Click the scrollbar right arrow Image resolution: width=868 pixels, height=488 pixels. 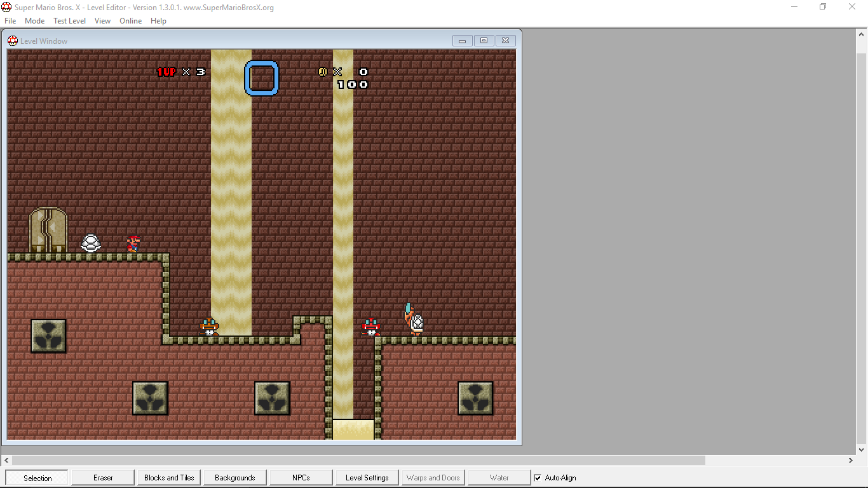(x=851, y=460)
